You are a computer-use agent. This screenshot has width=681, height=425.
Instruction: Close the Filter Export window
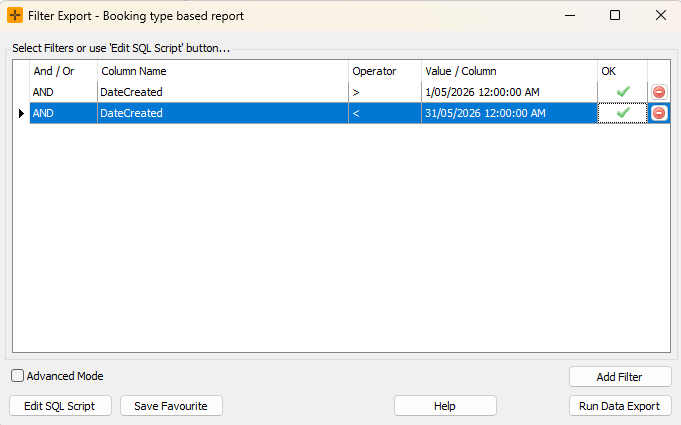(661, 16)
